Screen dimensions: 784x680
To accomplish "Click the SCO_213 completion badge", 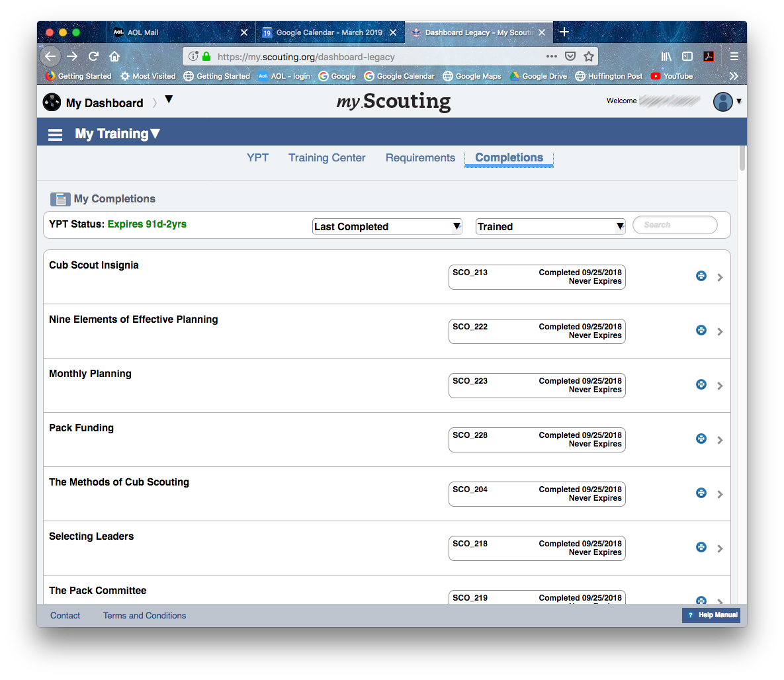I will [537, 277].
